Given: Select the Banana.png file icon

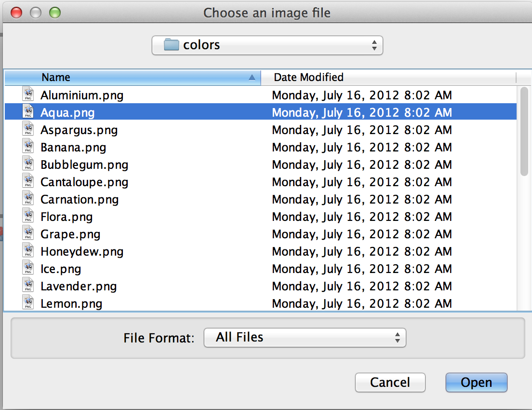Looking at the screenshot, I should tap(28, 147).
